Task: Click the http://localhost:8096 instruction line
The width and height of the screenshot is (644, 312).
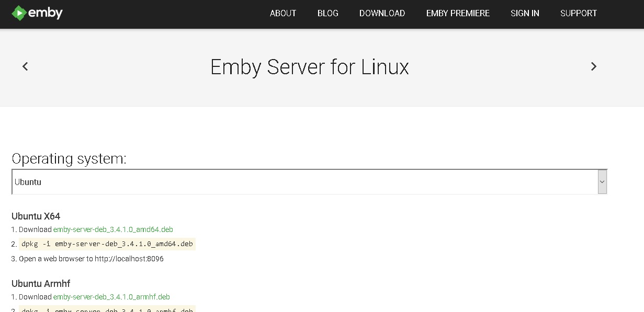Action: pos(91,259)
